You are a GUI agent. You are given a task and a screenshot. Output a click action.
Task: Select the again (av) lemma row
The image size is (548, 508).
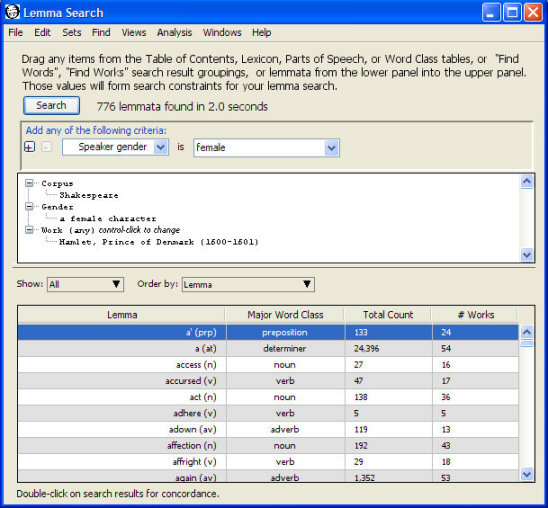[268, 476]
